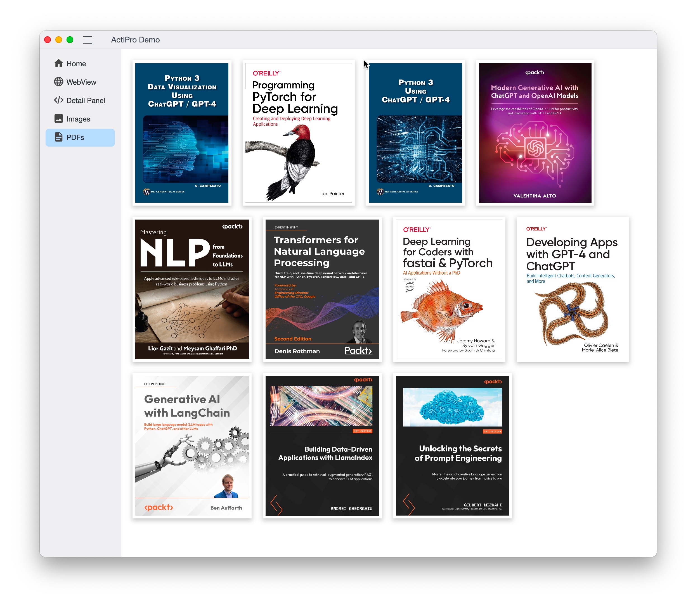Select Unlocking the Secrets of Prompt Engineering
700x600 pixels.
[x=453, y=446]
